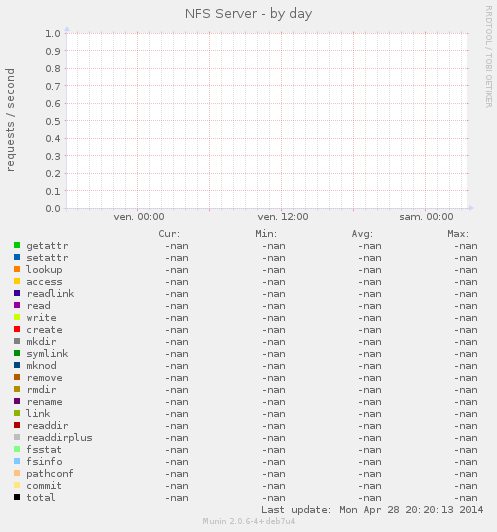Click the black total legend color swatch
497x532 pixels.
tap(17, 497)
